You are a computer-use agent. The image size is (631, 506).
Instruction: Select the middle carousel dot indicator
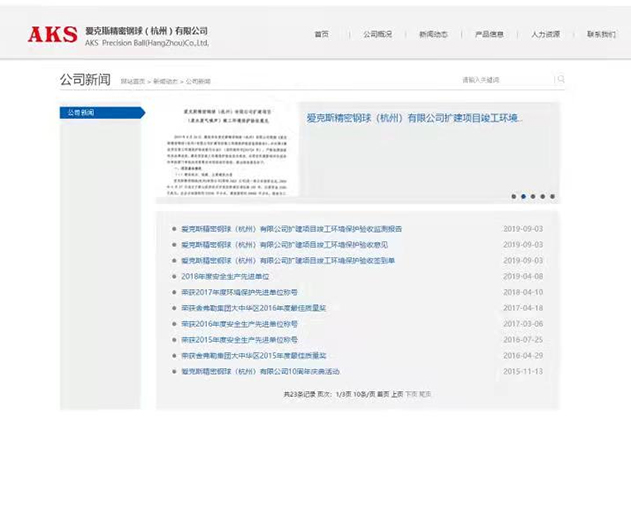click(x=533, y=196)
